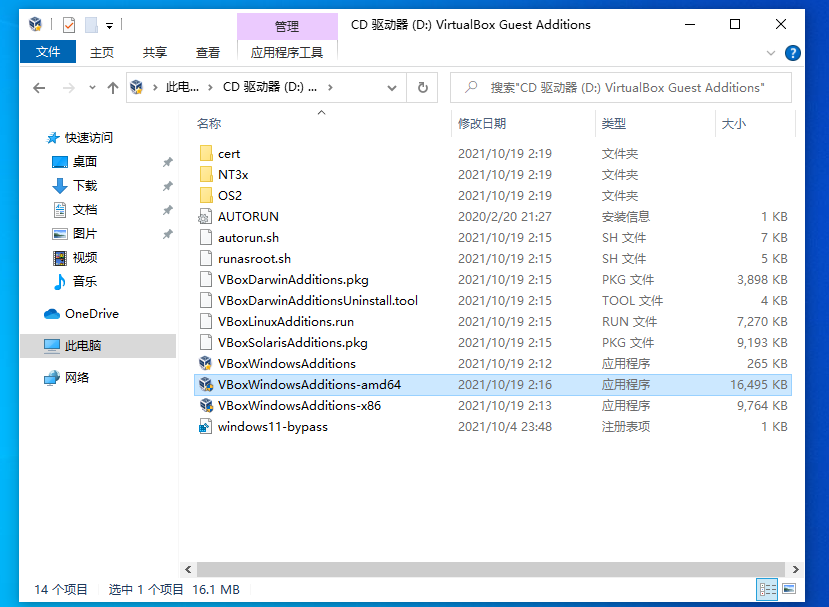Image resolution: width=829 pixels, height=607 pixels.
Task: Select the VBoxLinuxAdditions.run file name
Action: click(x=286, y=321)
